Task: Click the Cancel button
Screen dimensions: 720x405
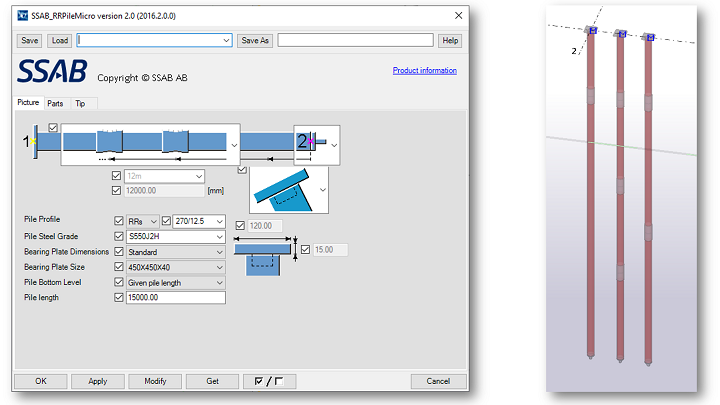Action: point(438,381)
